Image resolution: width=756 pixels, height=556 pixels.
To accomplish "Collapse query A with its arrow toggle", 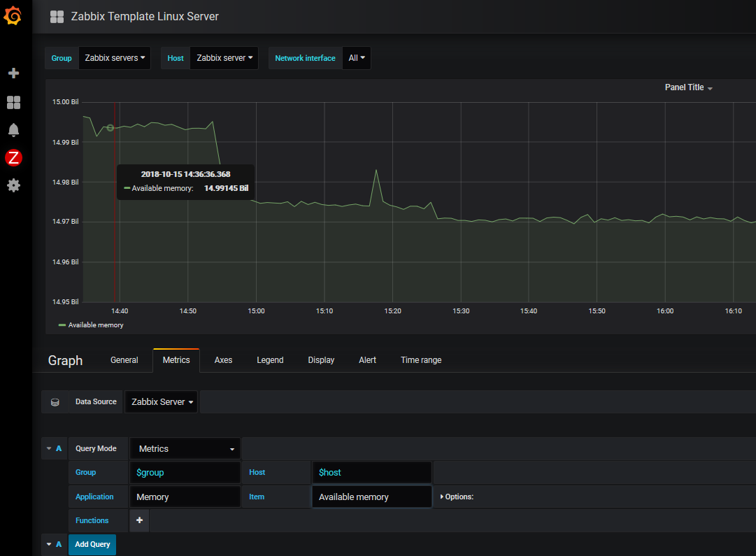I will pyautogui.click(x=49, y=448).
